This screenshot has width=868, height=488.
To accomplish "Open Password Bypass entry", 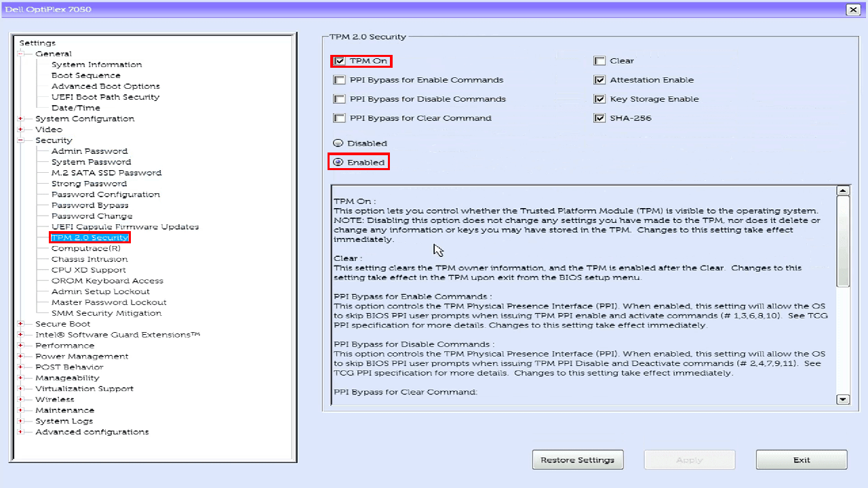I will [90, 205].
